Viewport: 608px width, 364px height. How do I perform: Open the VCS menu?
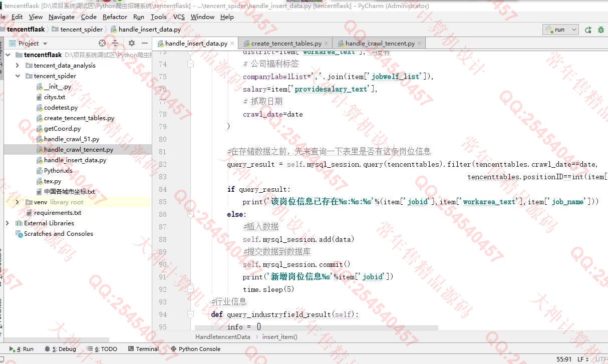tap(179, 17)
